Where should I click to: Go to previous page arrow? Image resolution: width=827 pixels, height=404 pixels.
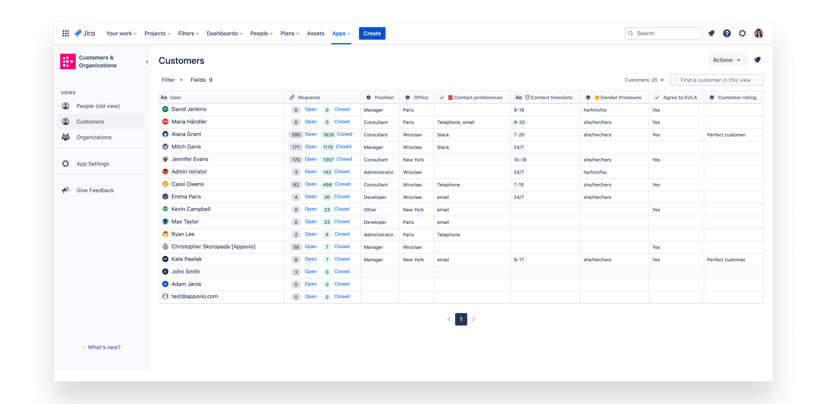pos(449,319)
